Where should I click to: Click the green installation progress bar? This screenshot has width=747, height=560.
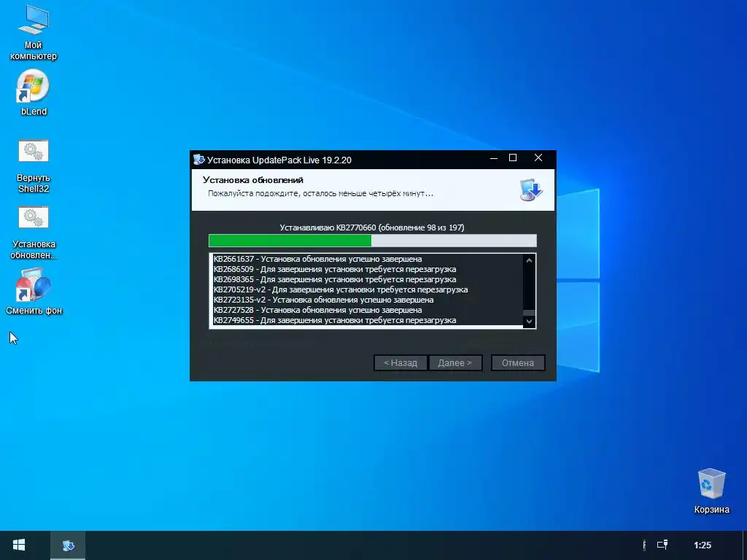tap(373, 241)
